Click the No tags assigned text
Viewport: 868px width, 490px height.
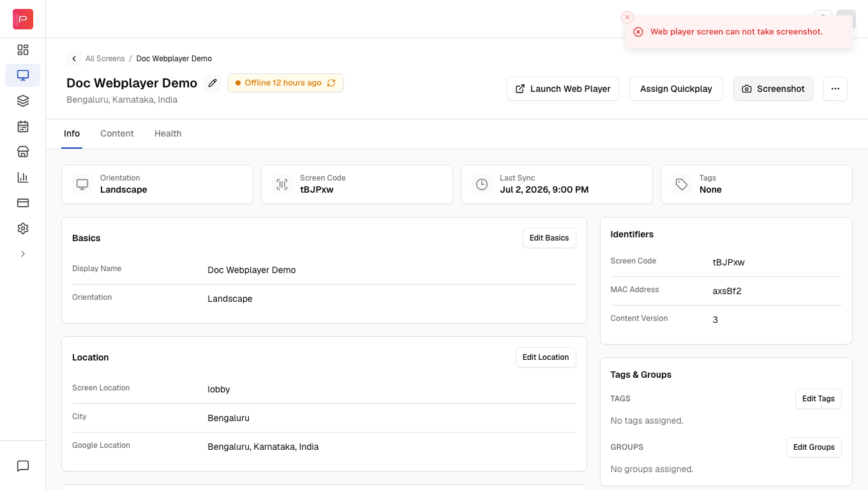tap(647, 420)
